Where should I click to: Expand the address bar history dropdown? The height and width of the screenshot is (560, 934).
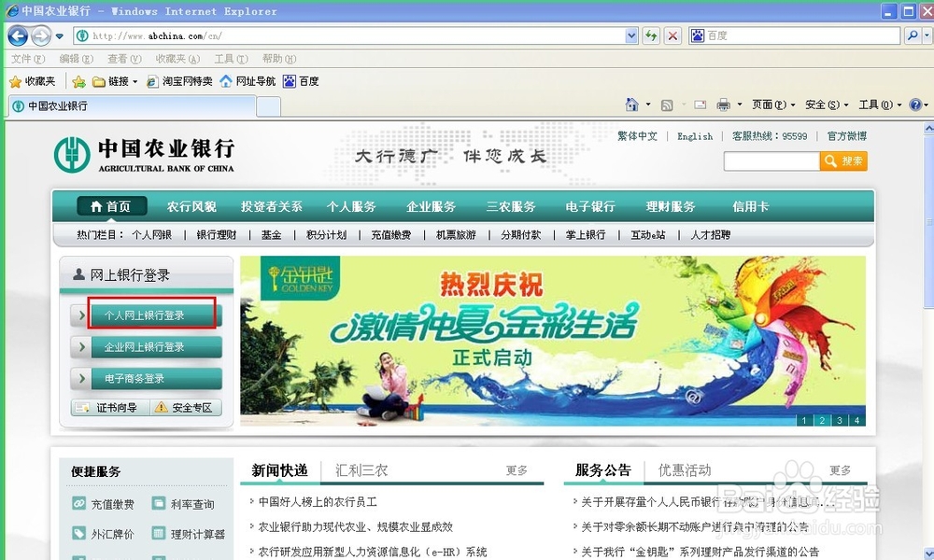pos(631,35)
